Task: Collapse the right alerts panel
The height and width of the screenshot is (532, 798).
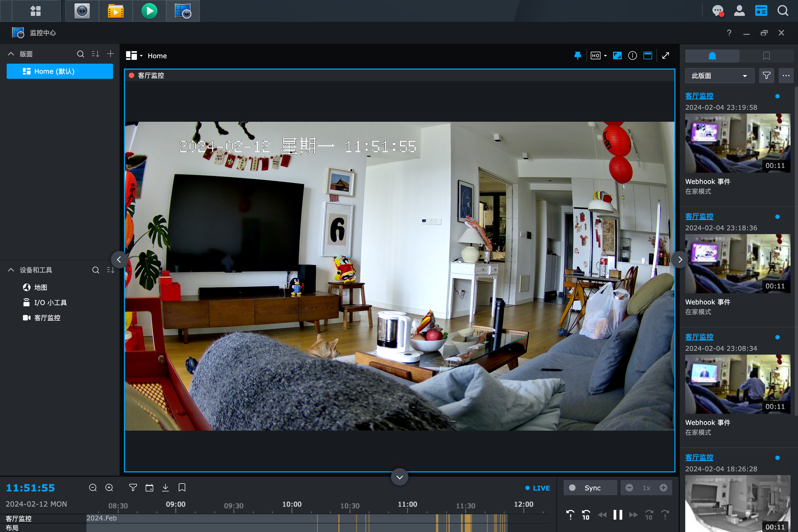Action: pos(680,260)
